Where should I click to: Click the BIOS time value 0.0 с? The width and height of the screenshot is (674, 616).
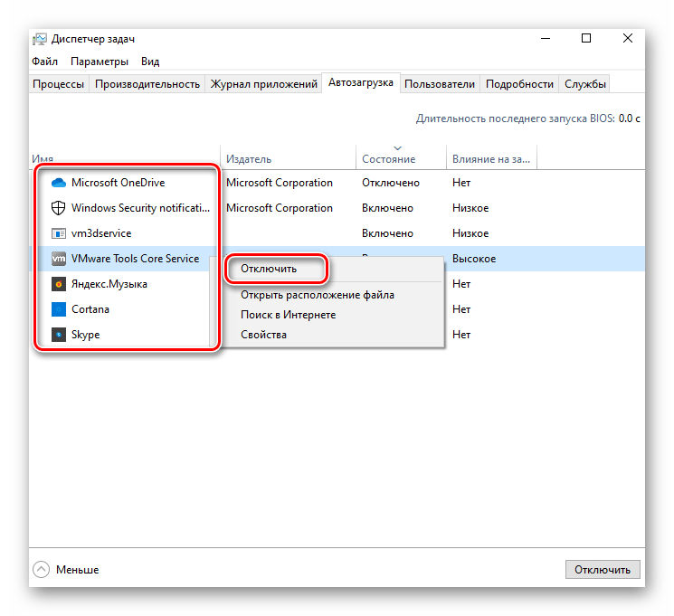(629, 118)
